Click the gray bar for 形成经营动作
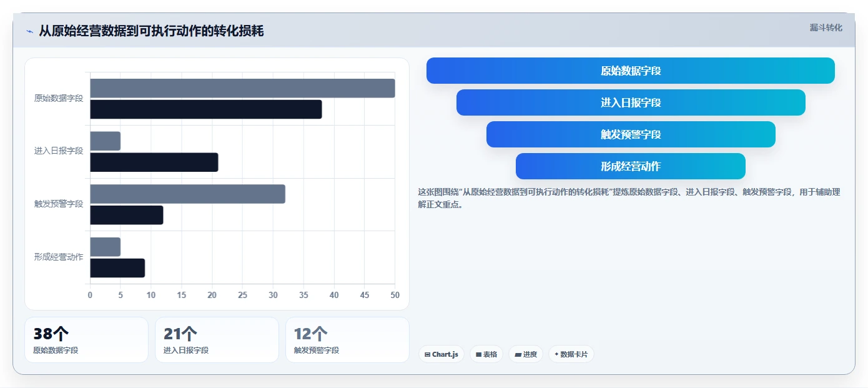Screen dimensions: 868x388 point(105,247)
